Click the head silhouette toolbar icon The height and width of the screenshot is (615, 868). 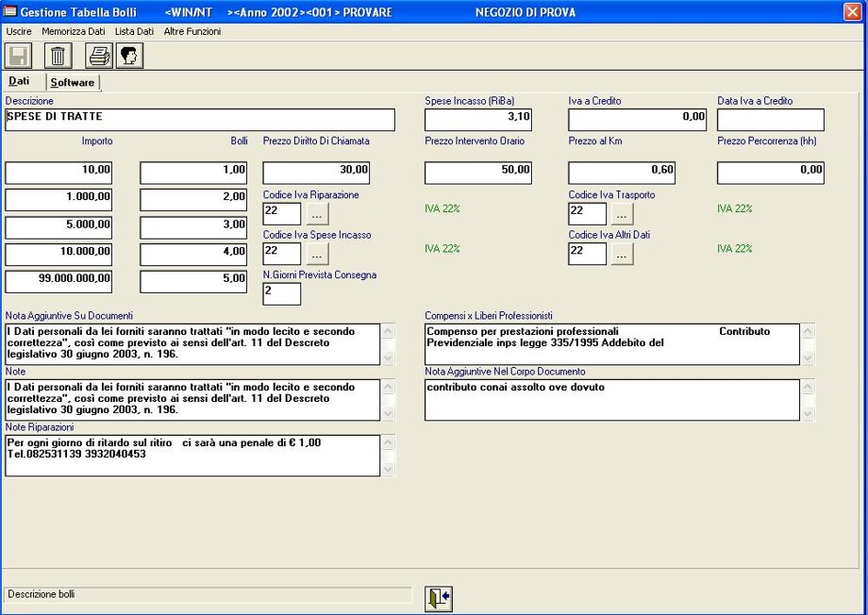tap(129, 56)
